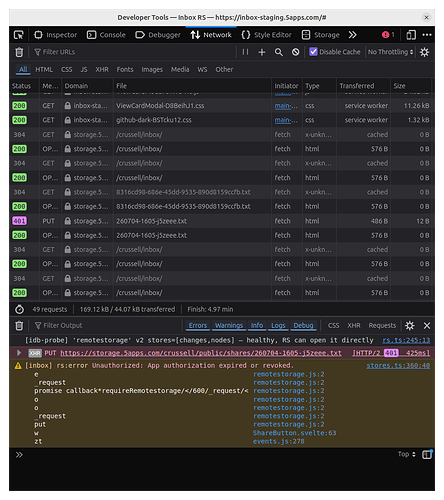The width and height of the screenshot is (444, 500).
Task: Filter requests by Fonts
Action: [125, 69]
